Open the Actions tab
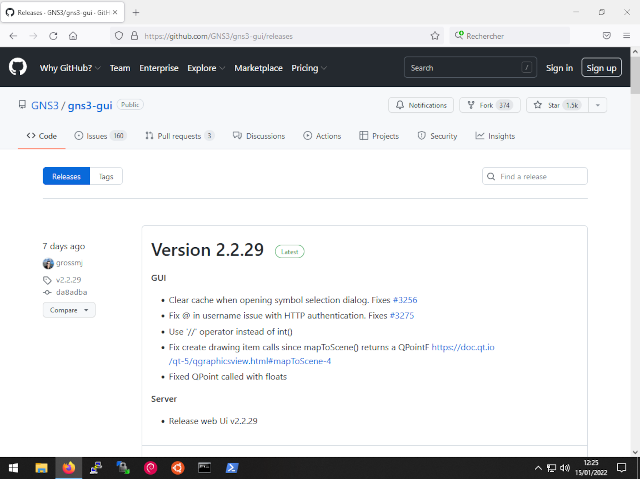Screen dimensions: 640x479 click(322, 136)
